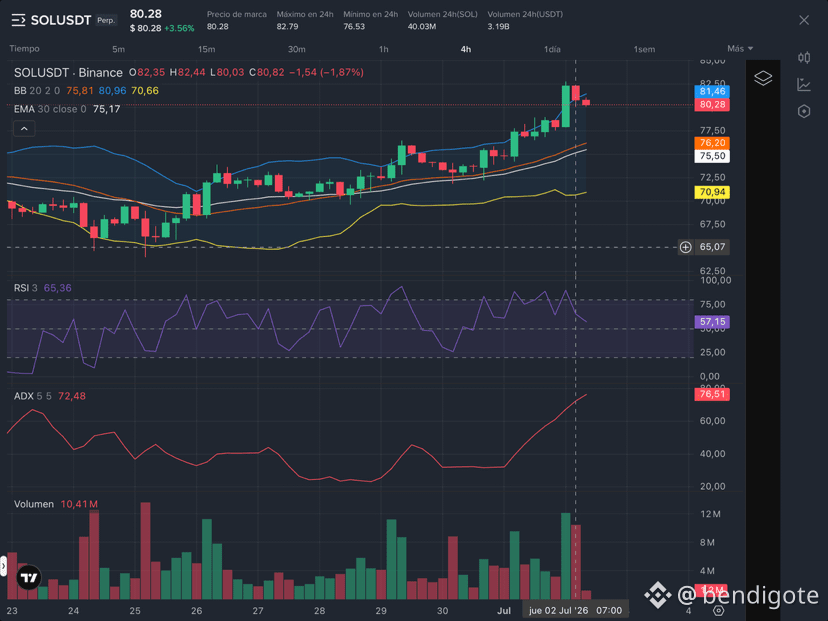Image resolution: width=828 pixels, height=621 pixels.
Task: Click the 70,94 yellow price label
Action: coord(712,192)
